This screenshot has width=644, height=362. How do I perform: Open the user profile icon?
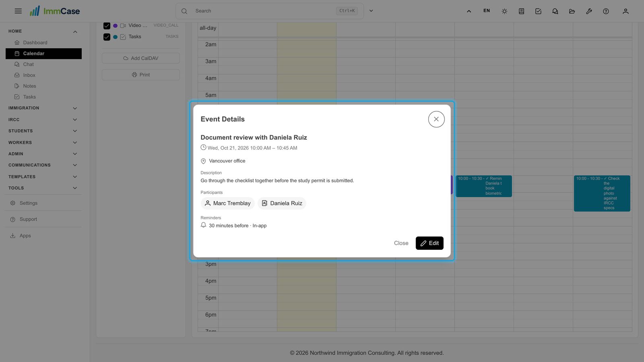pos(625,11)
